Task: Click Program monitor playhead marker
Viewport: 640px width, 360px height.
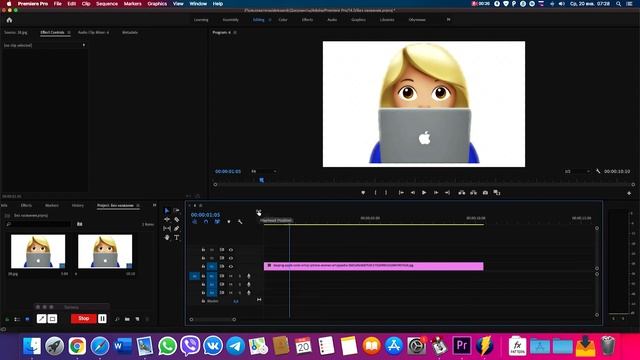Action: coord(262,180)
